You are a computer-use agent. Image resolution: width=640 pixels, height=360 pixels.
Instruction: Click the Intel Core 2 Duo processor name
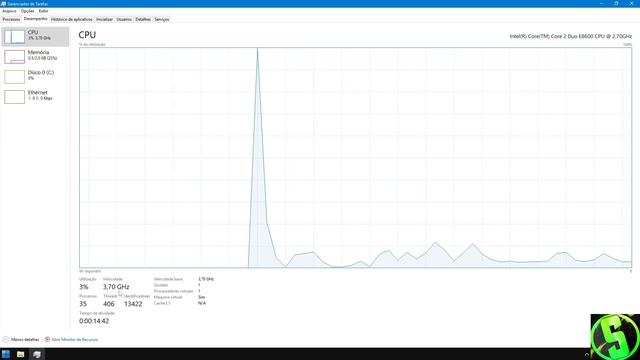[571, 36]
